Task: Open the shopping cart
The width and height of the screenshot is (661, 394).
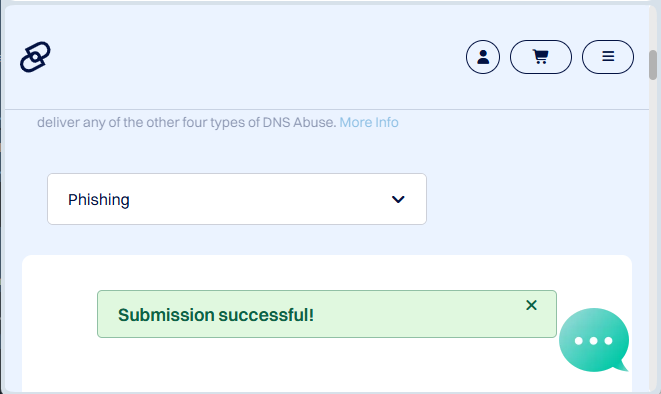Action: pyautogui.click(x=541, y=57)
